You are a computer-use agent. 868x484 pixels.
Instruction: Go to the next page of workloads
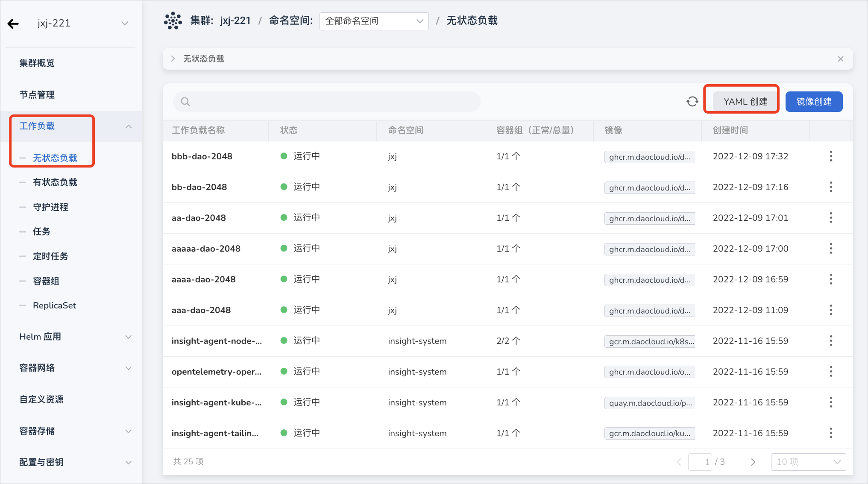pos(753,462)
